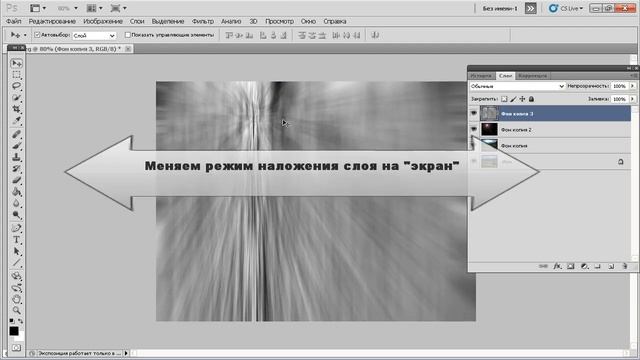Screen dimensions: 640x360
Task: Click the workspace switcher double-arrow button
Action: pyautogui.click(x=530, y=8)
